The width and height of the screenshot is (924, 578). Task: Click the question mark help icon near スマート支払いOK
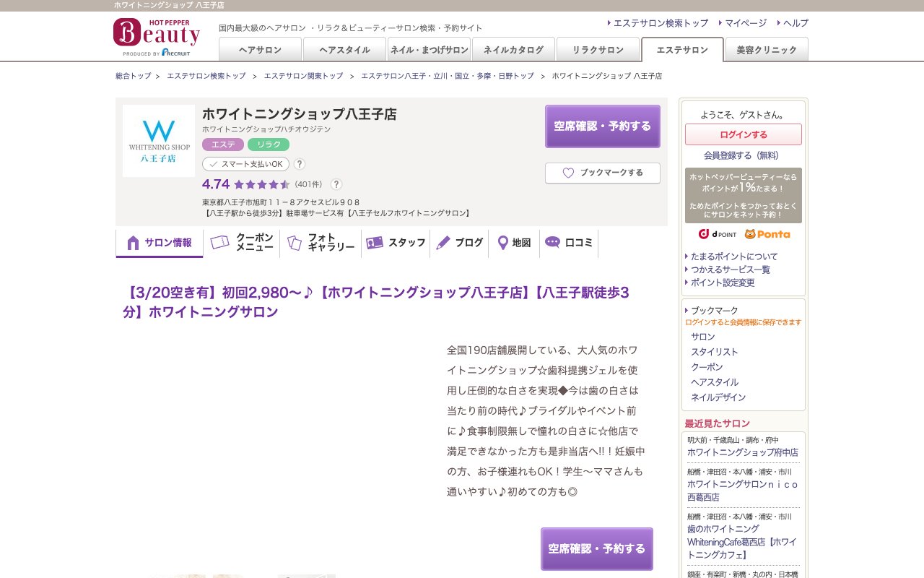point(299,164)
